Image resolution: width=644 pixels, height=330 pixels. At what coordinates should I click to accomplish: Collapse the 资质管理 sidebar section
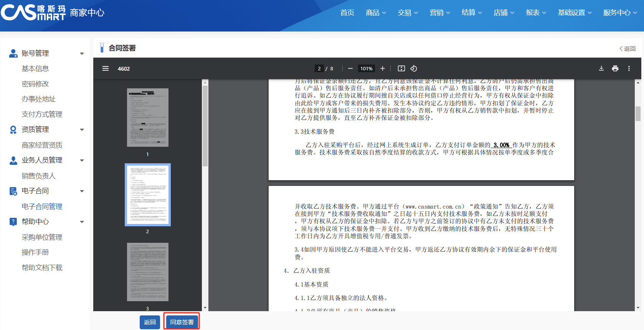click(x=82, y=130)
